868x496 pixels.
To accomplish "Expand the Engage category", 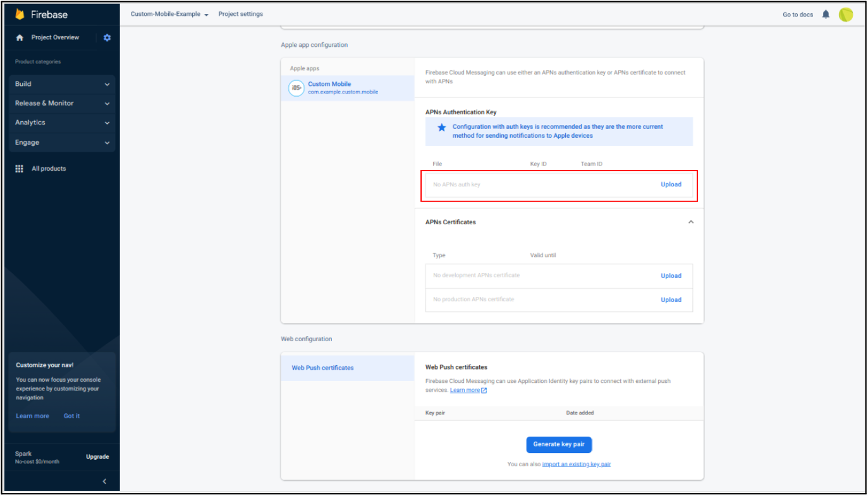I will (62, 143).
